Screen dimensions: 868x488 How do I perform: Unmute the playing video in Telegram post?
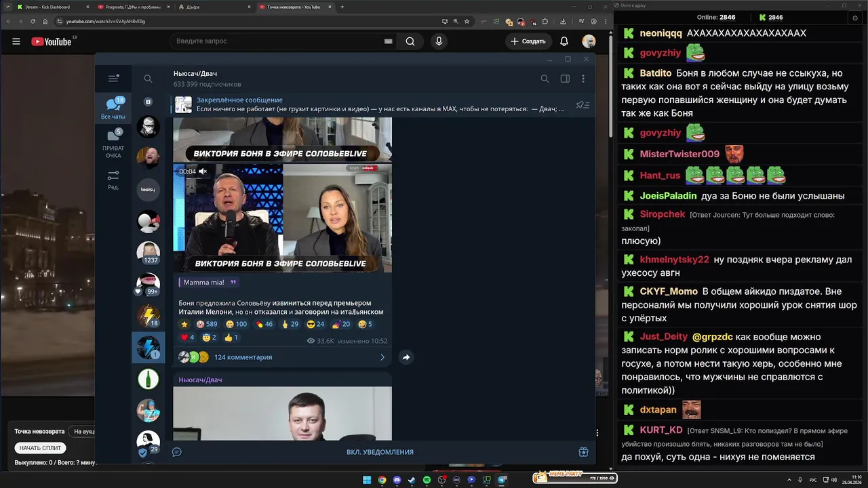coord(202,171)
